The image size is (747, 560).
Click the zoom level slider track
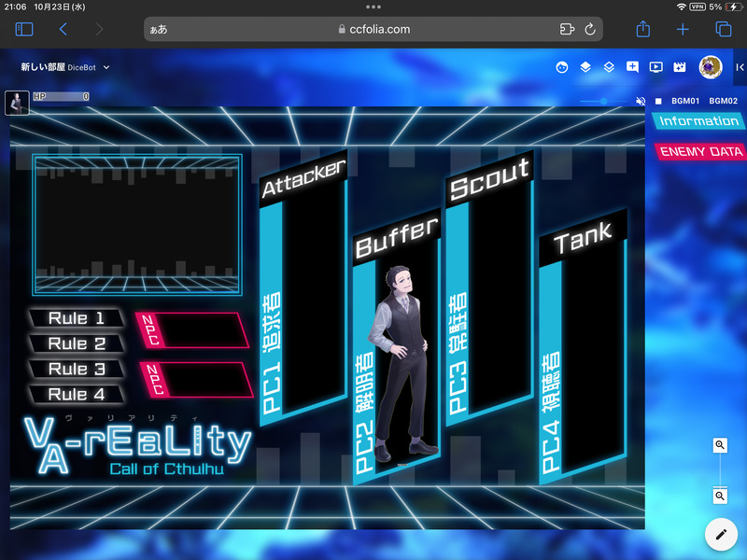(x=720, y=470)
